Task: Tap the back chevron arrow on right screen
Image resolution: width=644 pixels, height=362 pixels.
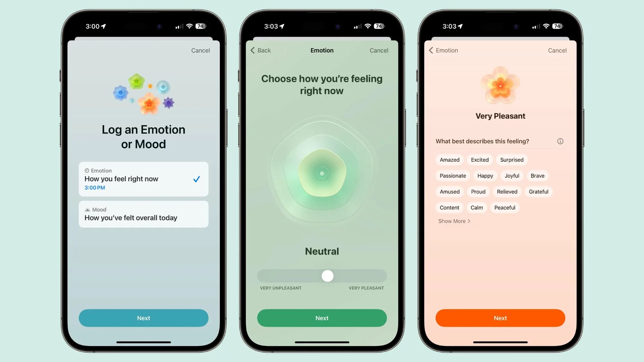Action: click(431, 50)
